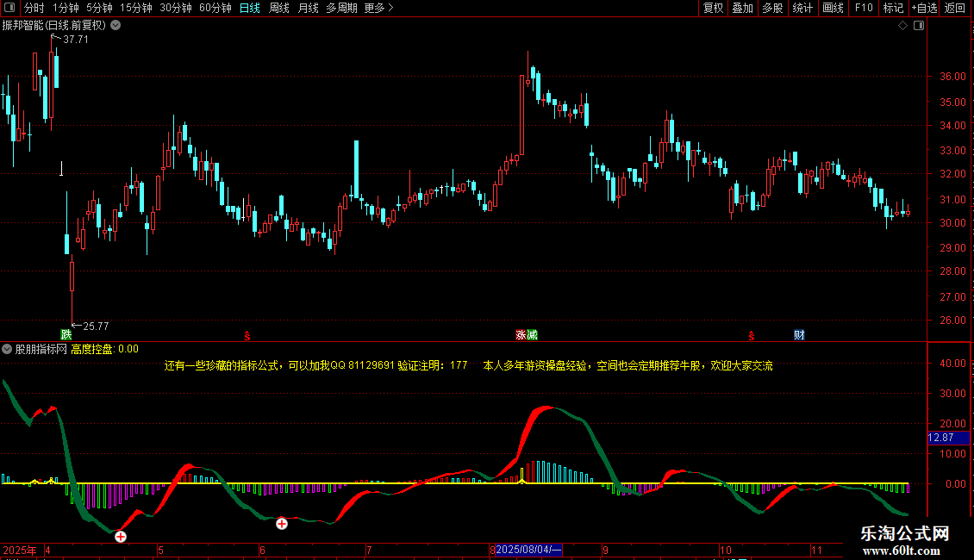Click the 30.00 price axis label
Viewport: 974px width, 560px height.
tap(952, 223)
